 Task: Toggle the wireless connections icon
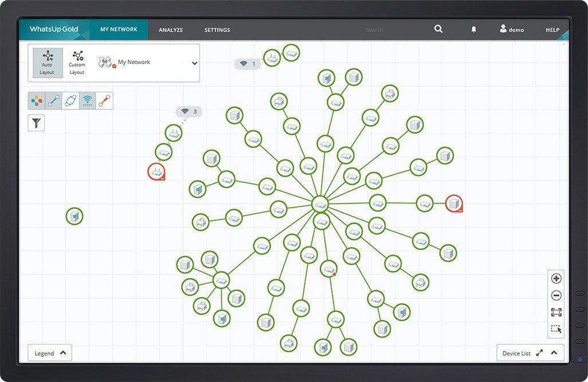click(x=87, y=100)
